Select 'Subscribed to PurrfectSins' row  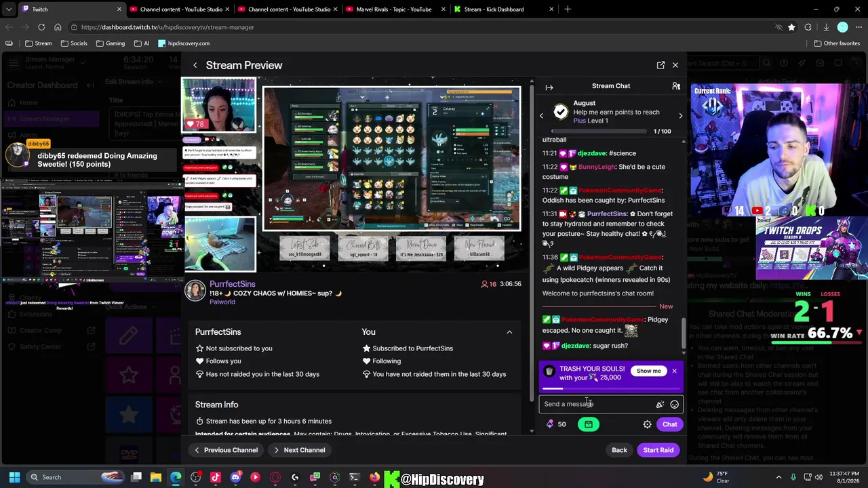(x=407, y=348)
